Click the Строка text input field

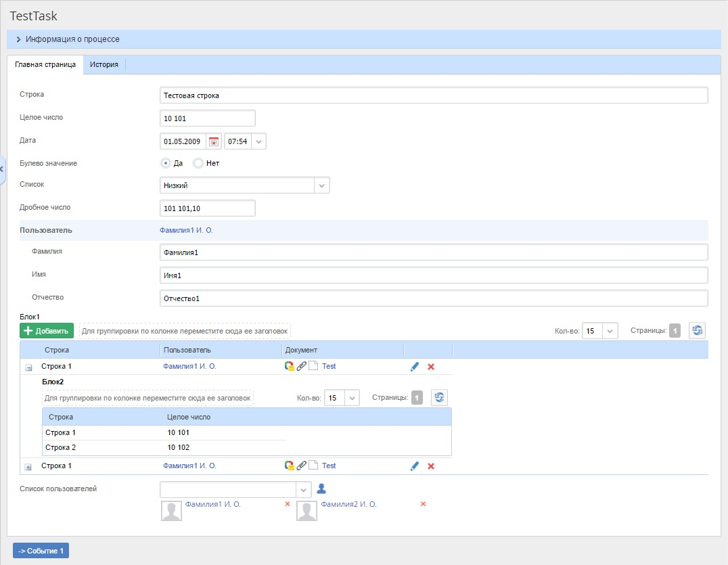coord(434,95)
